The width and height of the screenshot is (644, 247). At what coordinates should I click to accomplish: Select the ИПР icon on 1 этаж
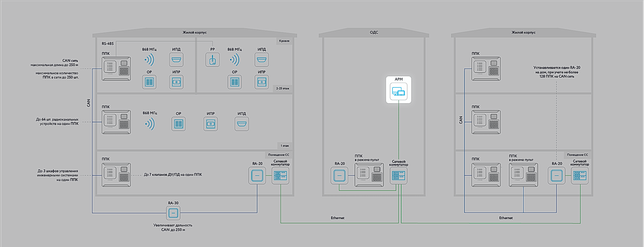210,124
